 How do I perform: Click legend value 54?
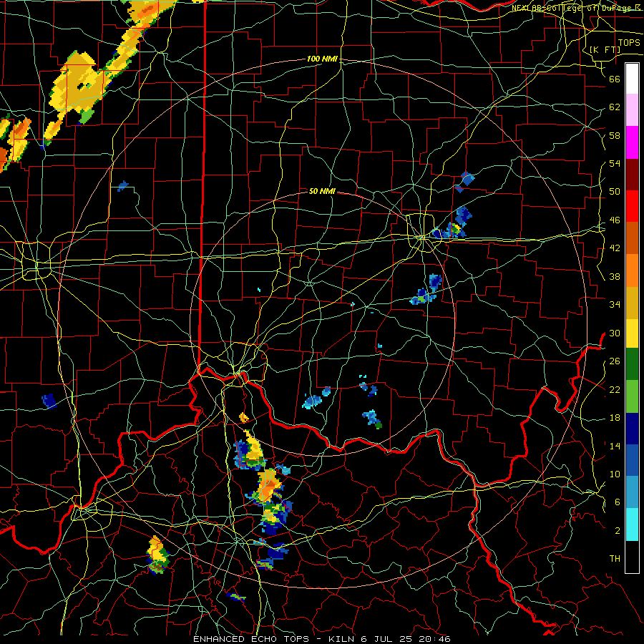tap(615, 163)
